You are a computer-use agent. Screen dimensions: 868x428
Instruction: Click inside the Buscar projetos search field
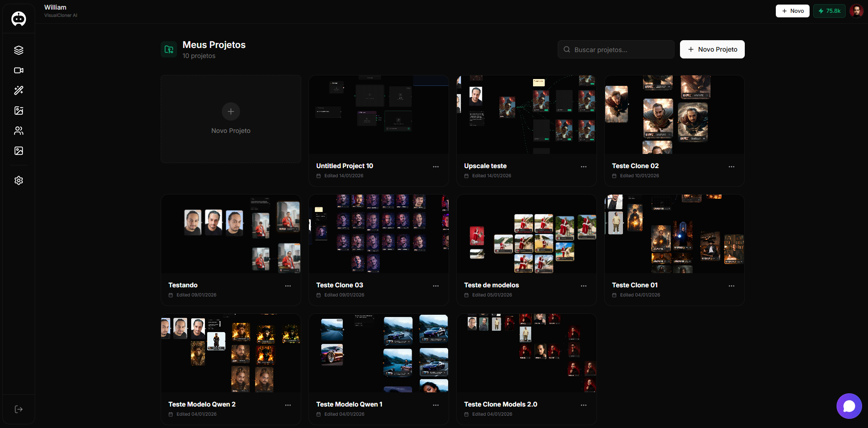[x=616, y=49]
